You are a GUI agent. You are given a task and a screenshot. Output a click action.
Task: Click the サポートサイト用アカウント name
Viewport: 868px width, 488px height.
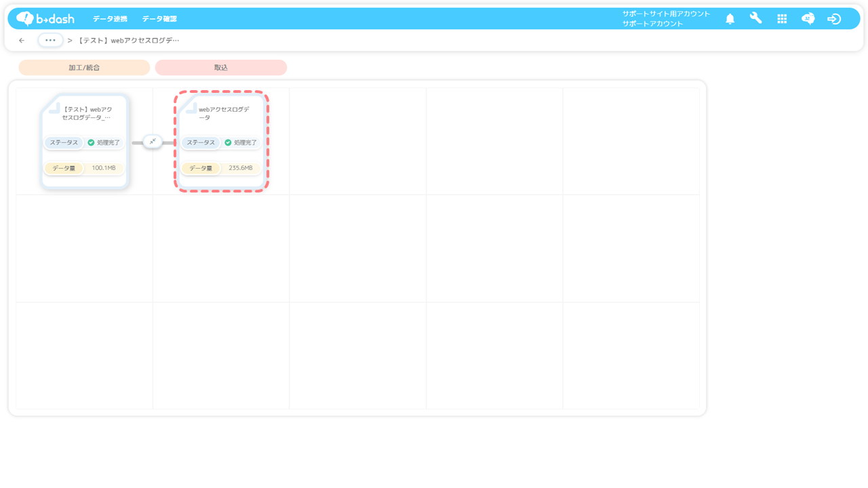[666, 14]
